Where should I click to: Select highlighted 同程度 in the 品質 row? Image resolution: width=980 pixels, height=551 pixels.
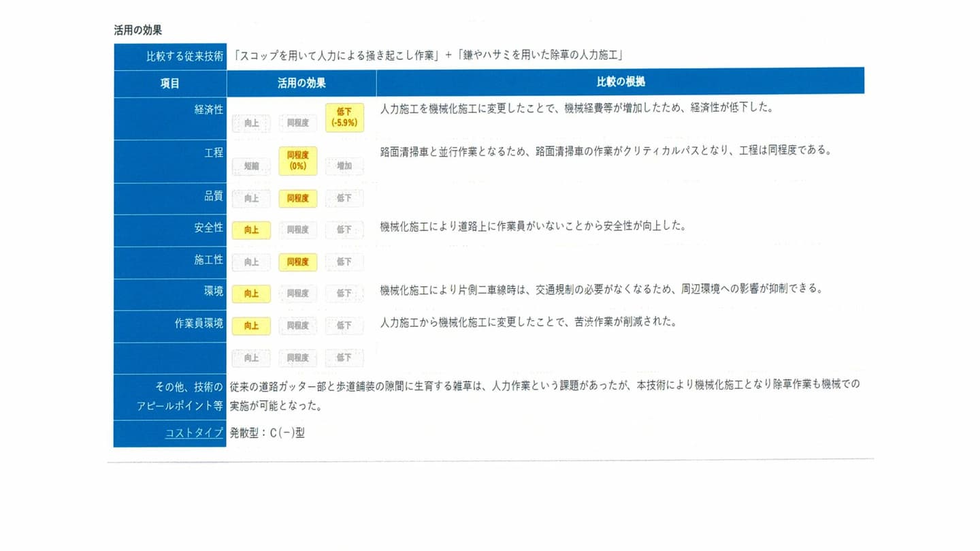click(297, 198)
